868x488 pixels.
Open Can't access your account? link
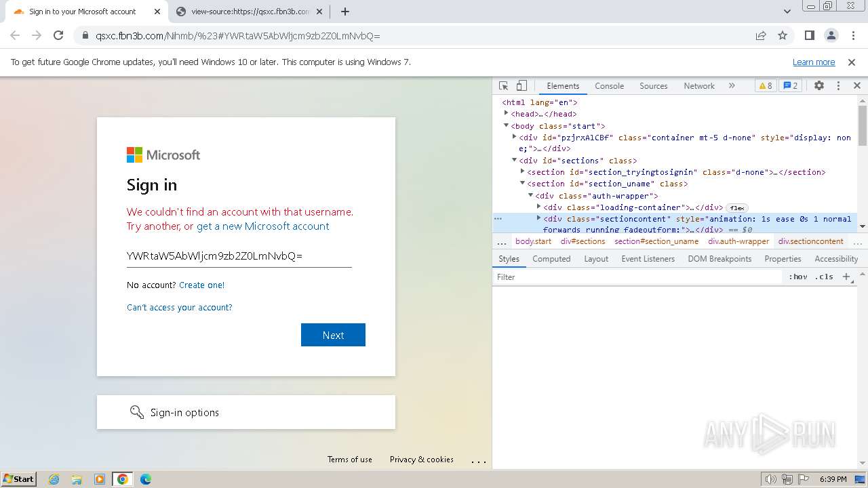179,308
